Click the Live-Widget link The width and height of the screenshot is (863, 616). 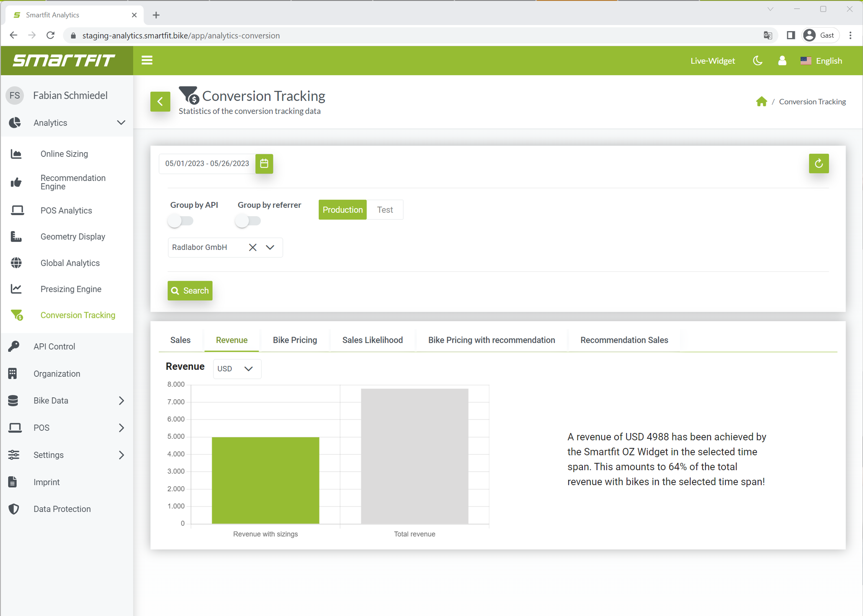[x=712, y=61]
